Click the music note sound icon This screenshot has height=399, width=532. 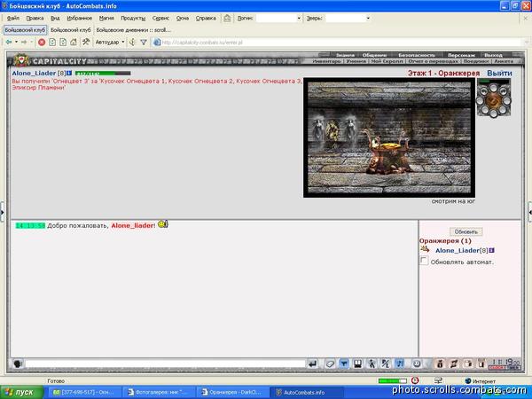400,364
